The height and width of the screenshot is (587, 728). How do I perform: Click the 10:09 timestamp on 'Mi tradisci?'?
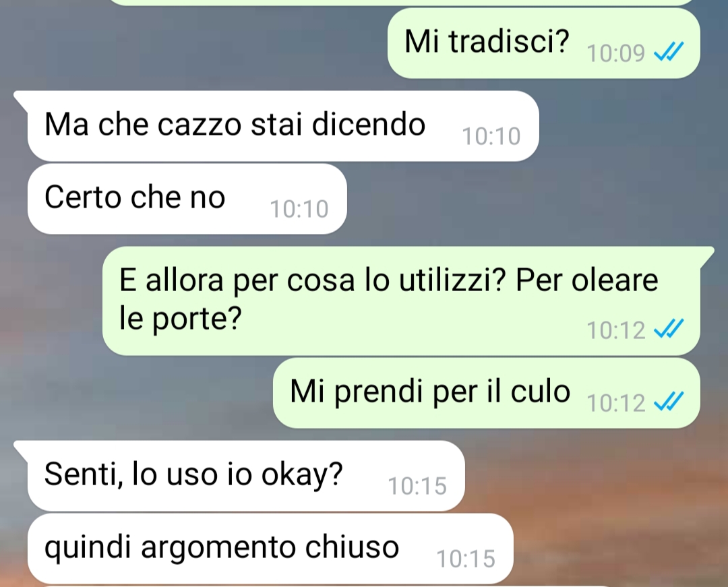pos(615,53)
